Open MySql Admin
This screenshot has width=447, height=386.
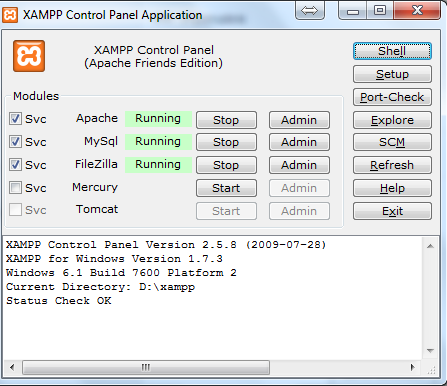(x=299, y=142)
